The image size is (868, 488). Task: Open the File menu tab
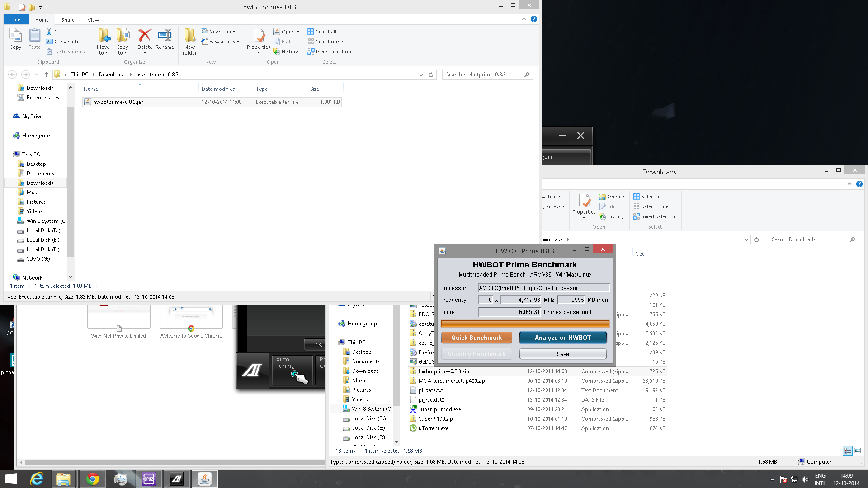point(16,19)
